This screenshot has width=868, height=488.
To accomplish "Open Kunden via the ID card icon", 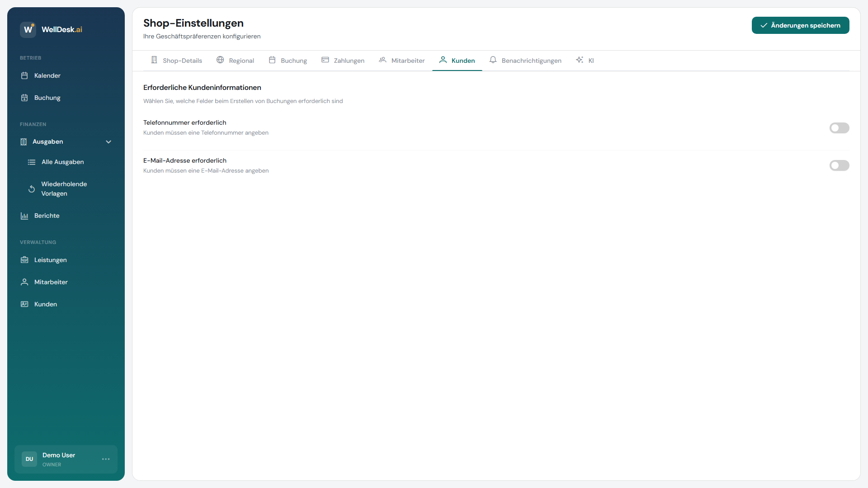I will click(24, 304).
